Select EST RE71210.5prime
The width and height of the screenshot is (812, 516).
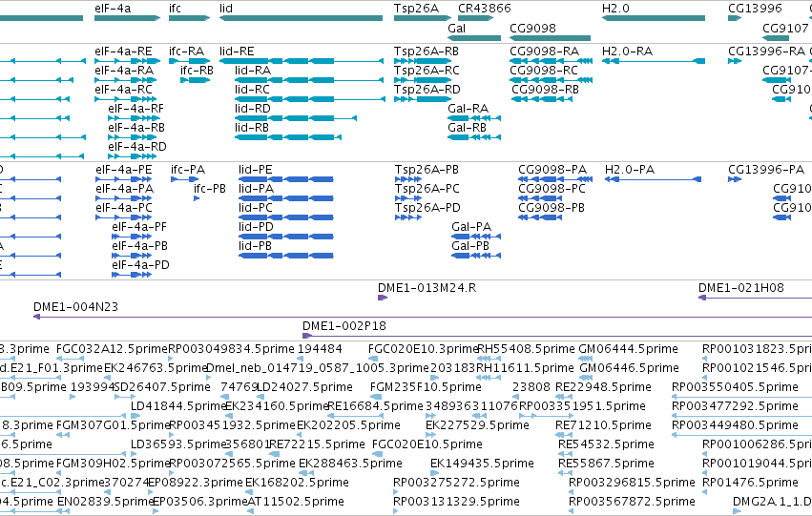(x=603, y=425)
